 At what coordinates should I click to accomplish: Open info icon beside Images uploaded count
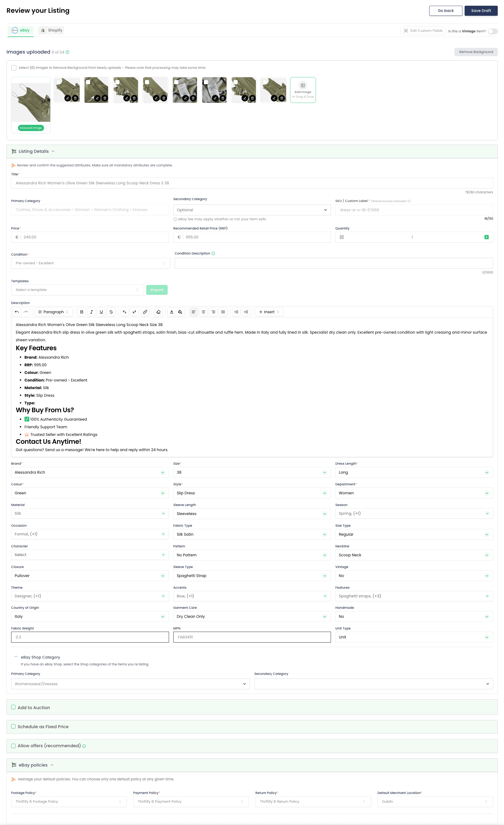(x=67, y=52)
